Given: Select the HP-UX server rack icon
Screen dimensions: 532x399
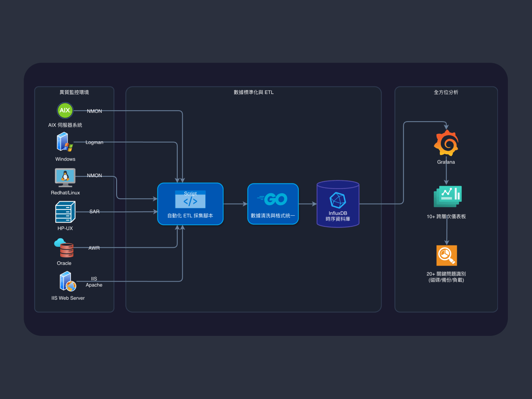Looking at the screenshot, I should tap(65, 212).
